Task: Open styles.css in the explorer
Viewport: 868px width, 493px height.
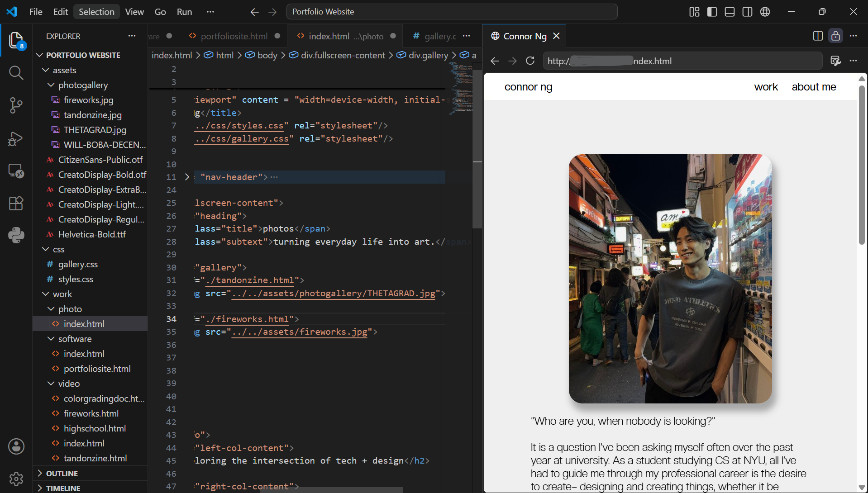Action: click(x=76, y=279)
